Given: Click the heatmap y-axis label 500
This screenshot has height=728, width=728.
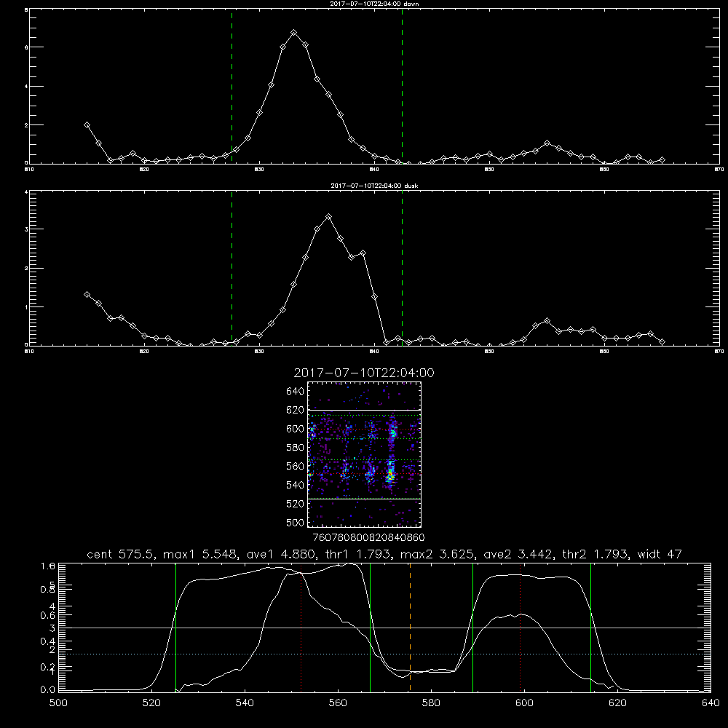Looking at the screenshot, I should tap(296, 522).
